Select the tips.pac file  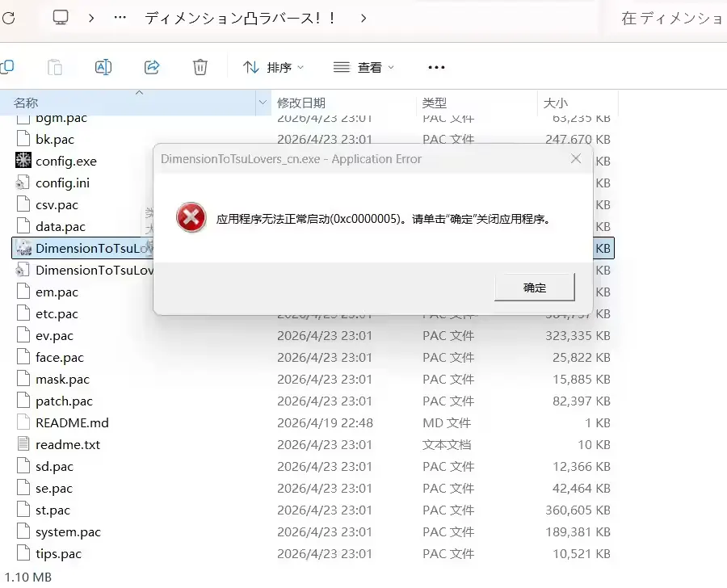point(58,554)
